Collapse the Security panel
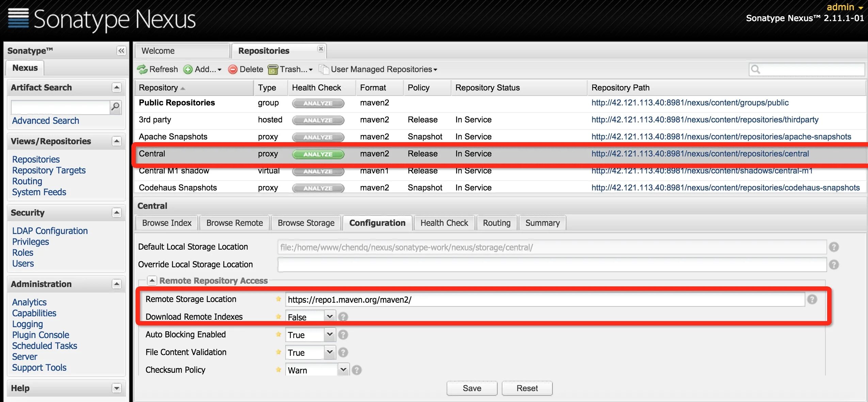This screenshot has width=868, height=402. (x=117, y=213)
